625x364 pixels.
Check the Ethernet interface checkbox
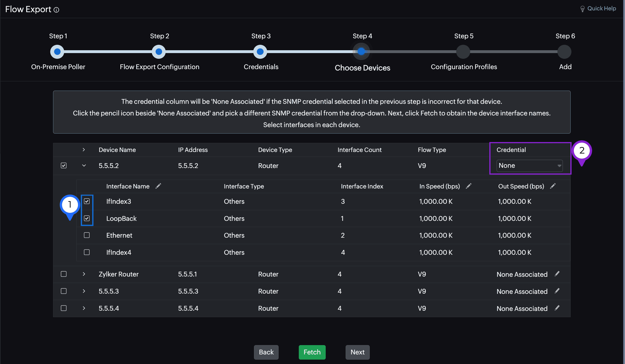tap(87, 235)
